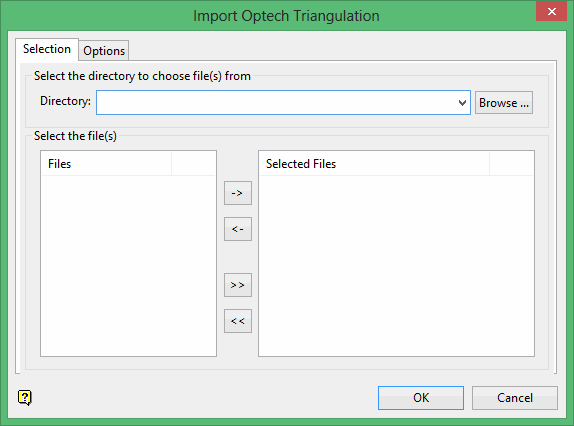The image size is (574, 426).
Task: Confirm import with the OK button
Action: [421, 398]
